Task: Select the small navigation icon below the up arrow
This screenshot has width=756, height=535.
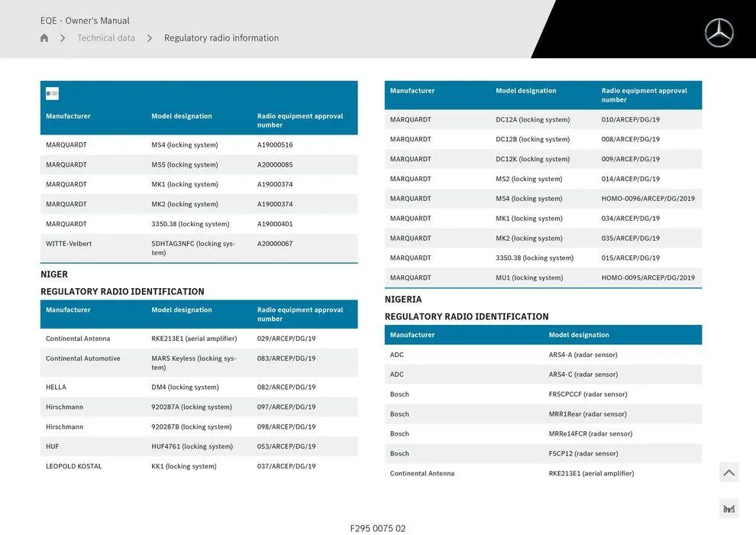Action: click(729, 507)
